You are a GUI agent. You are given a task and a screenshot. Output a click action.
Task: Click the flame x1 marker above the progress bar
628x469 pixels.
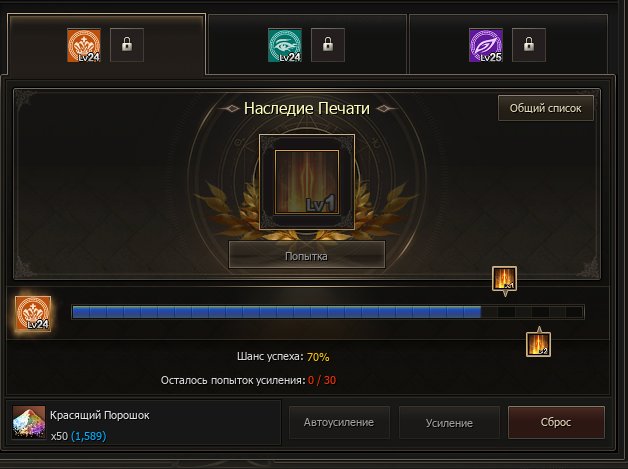click(504, 278)
